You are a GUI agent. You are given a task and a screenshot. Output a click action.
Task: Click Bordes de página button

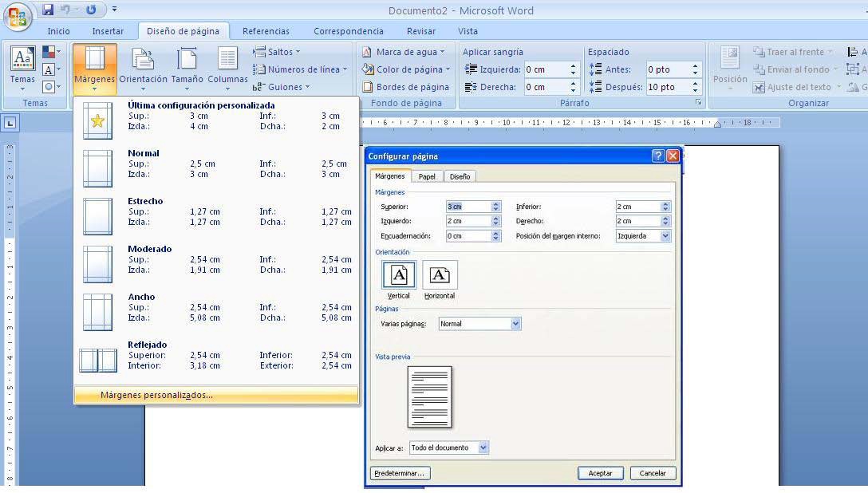click(406, 87)
